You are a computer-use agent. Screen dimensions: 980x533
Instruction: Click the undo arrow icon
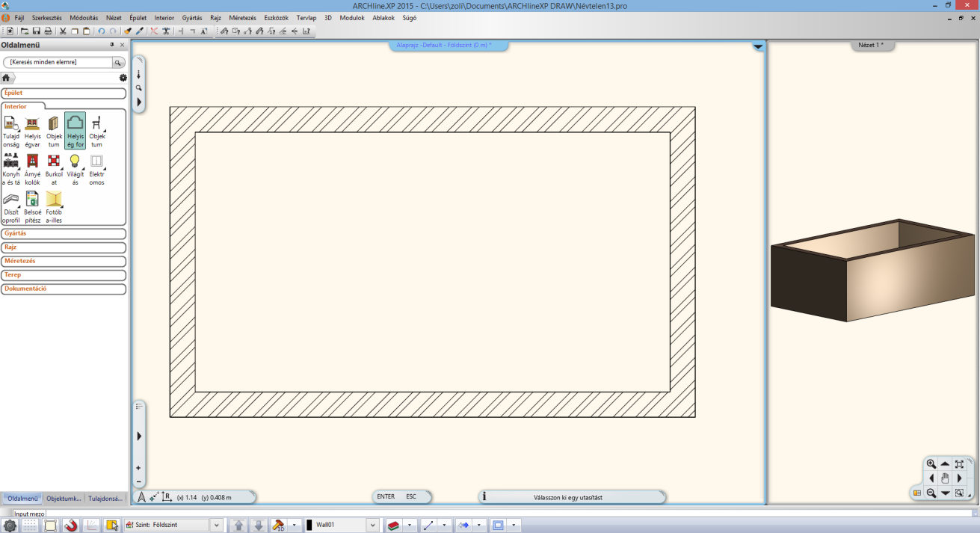(x=102, y=31)
